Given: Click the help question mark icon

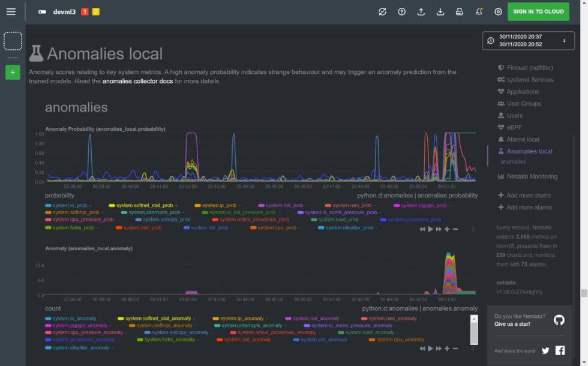Looking at the screenshot, I should click(x=402, y=11).
